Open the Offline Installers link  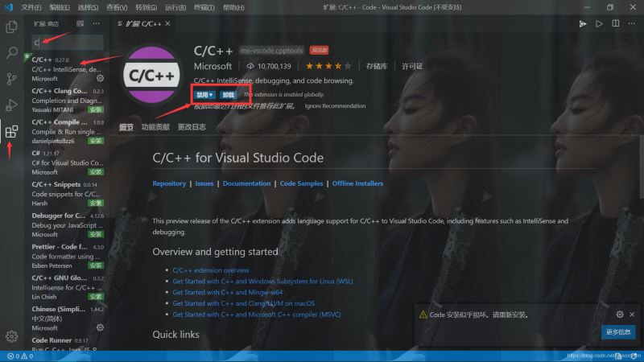pos(357,183)
